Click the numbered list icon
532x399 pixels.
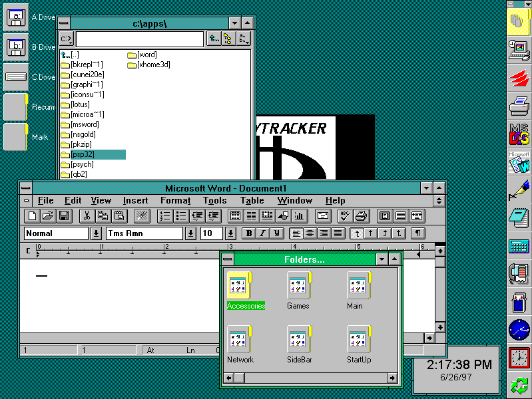click(164, 215)
